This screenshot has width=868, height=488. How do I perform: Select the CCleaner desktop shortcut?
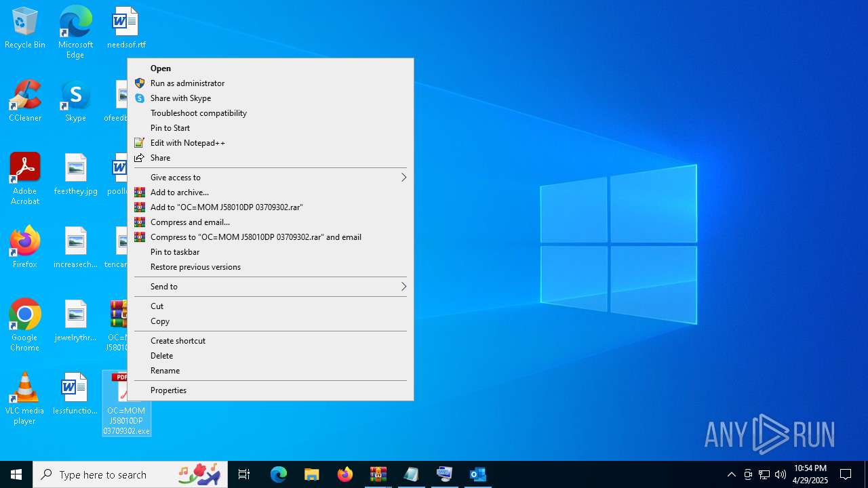tap(25, 102)
